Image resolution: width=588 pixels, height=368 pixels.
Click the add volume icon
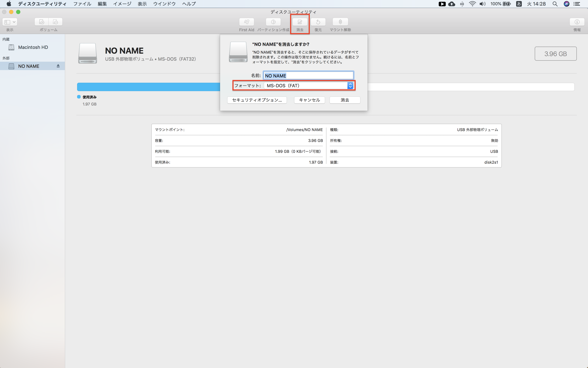[x=42, y=22]
